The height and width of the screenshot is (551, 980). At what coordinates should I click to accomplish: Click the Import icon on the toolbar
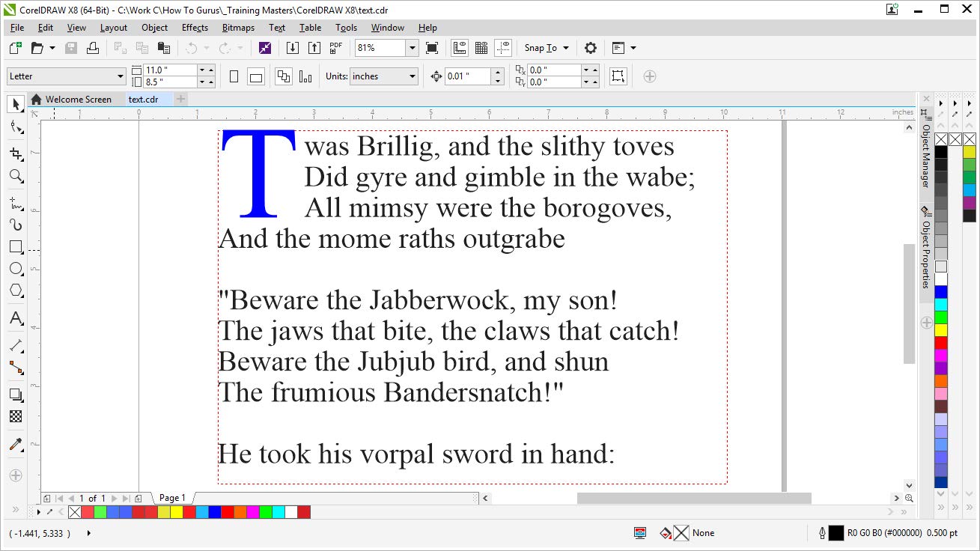tap(293, 48)
